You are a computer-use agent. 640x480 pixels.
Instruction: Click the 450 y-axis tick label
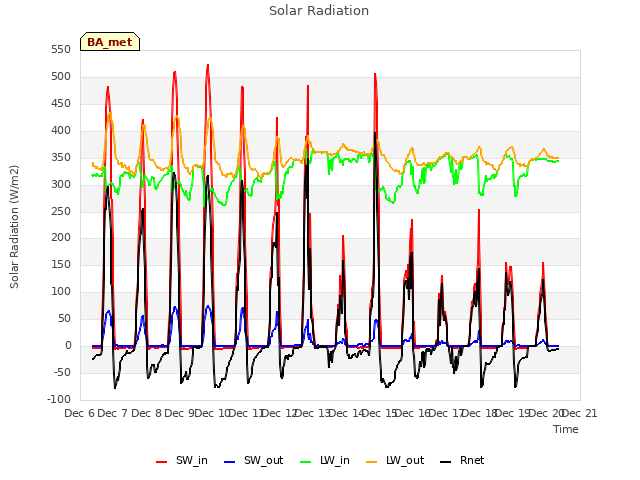61,103
